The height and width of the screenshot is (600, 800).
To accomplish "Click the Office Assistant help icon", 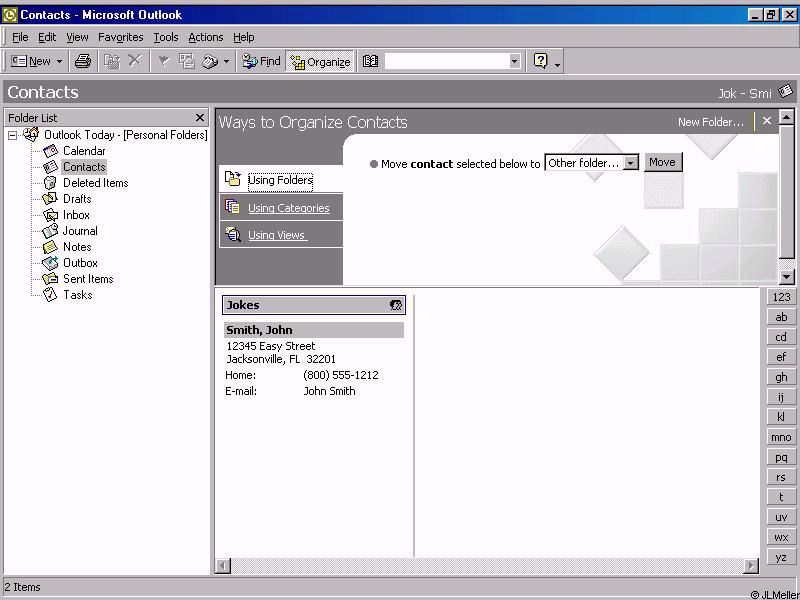I will pyautogui.click(x=540, y=62).
